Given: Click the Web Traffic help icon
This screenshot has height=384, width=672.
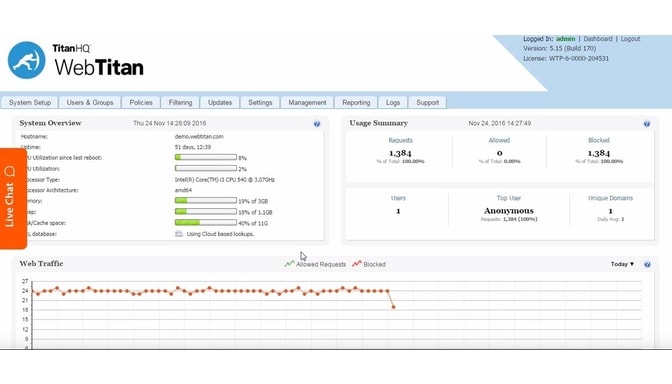Looking at the screenshot, I should tap(647, 264).
